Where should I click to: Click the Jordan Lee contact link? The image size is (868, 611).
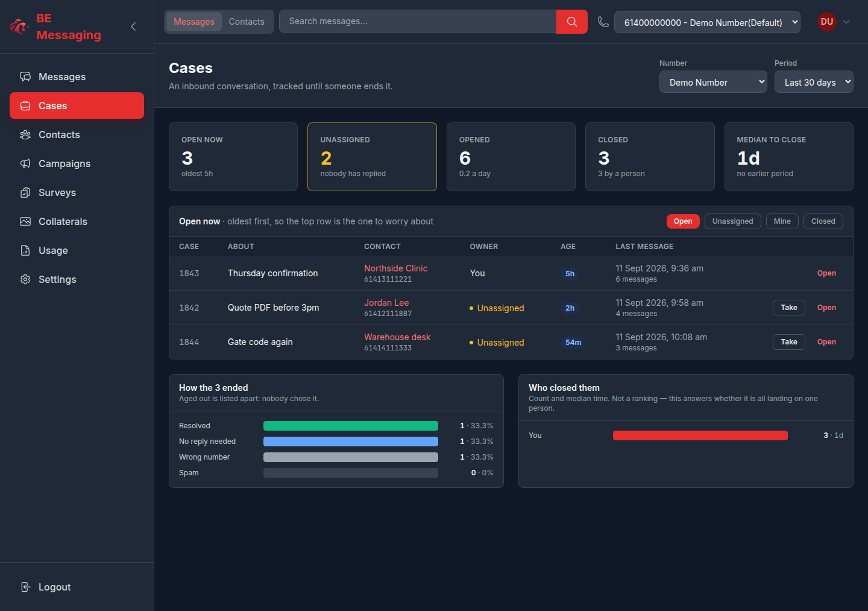[386, 303]
